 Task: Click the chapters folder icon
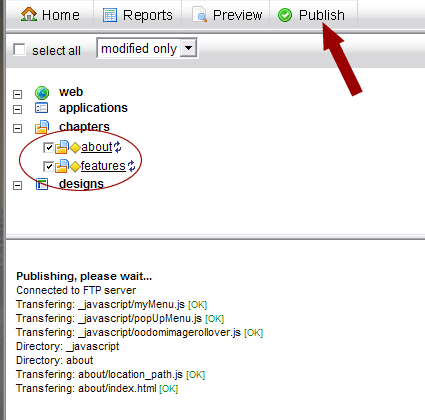pyautogui.click(x=42, y=127)
